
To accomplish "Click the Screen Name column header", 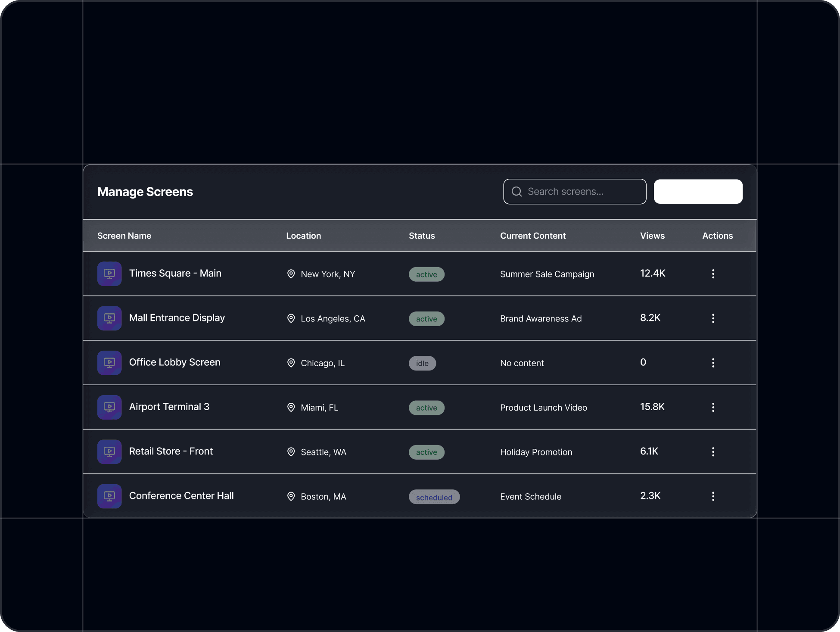I will 124,236.
